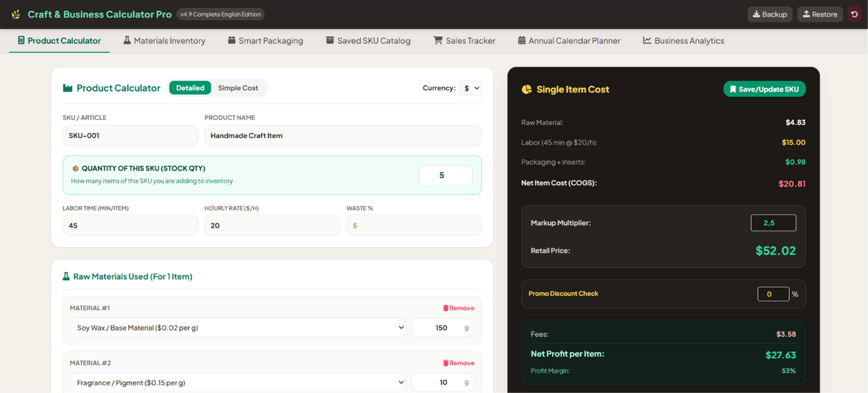Open the Currency dropdown

click(x=471, y=88)
